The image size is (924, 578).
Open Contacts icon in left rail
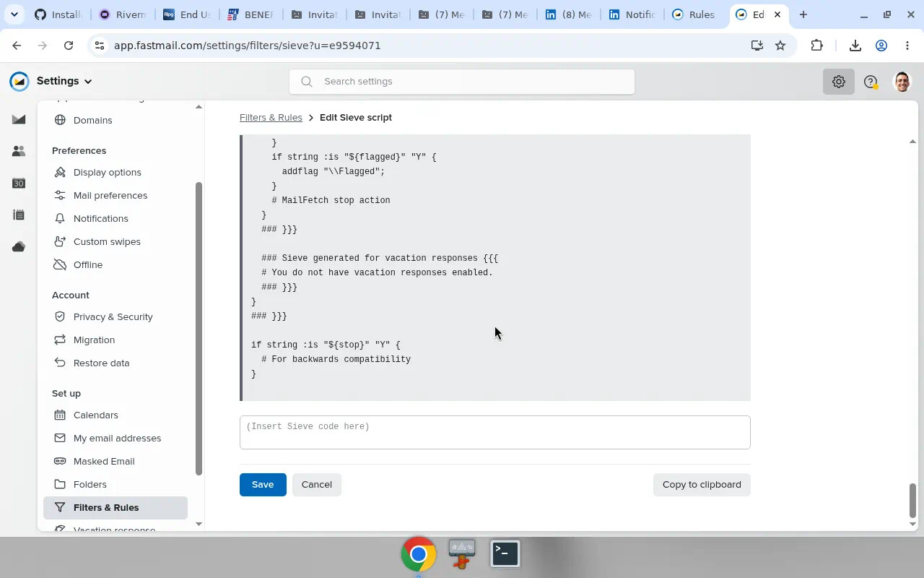pos(19,151)
